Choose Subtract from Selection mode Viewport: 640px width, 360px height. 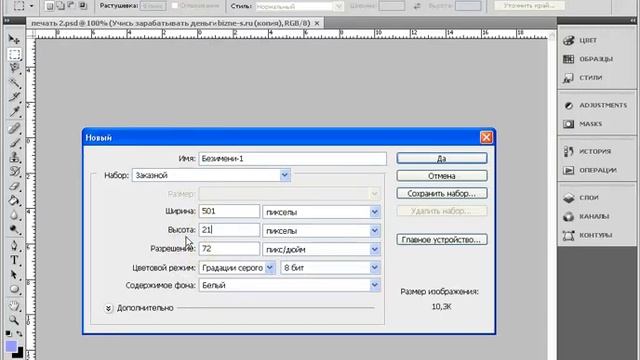tap(71, 6)
